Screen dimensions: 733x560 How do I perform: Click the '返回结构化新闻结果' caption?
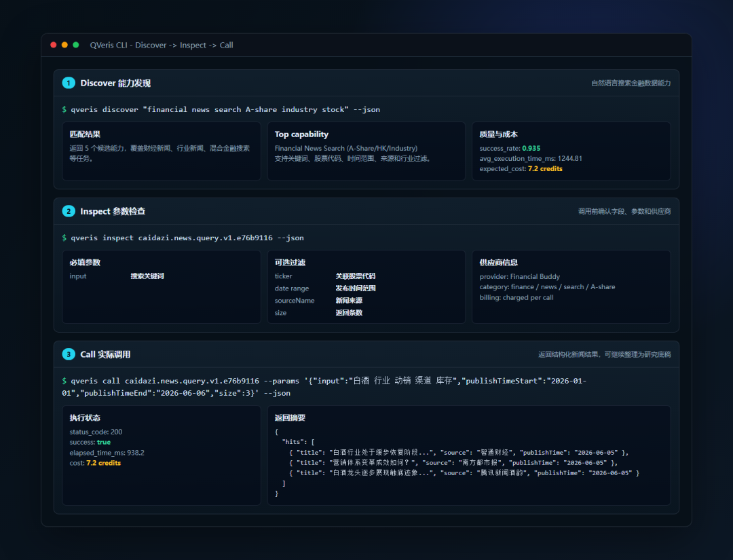[605, 354]
